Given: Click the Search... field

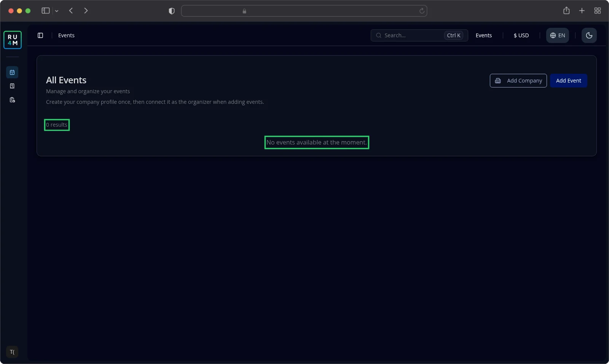Looking at the screenshot, I should (x=419, y=35).
